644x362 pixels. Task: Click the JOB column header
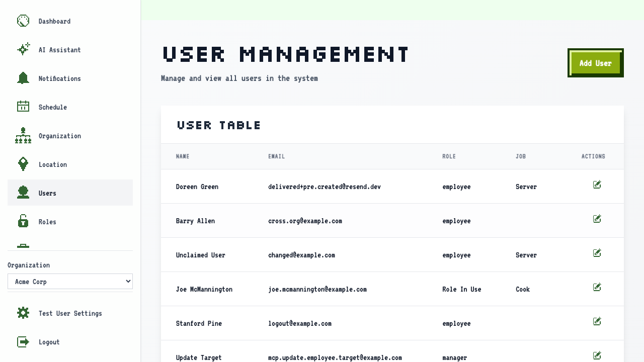click(x=521, y=156)
